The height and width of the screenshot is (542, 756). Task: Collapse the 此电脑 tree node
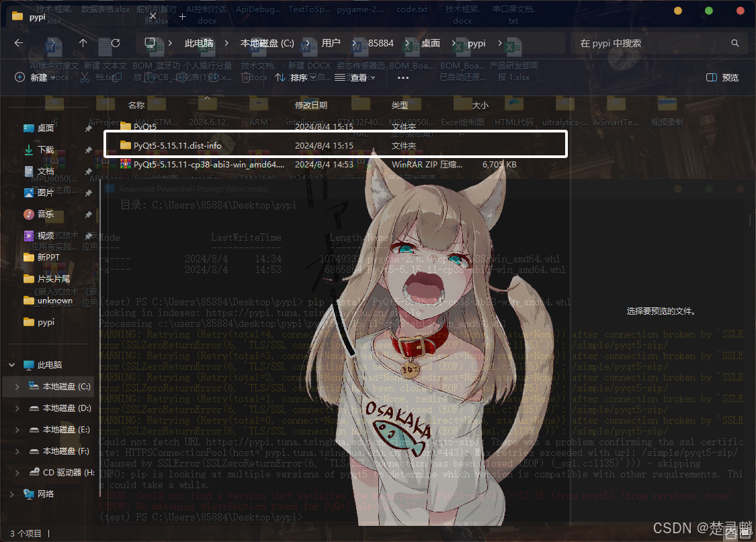point(11,365)
